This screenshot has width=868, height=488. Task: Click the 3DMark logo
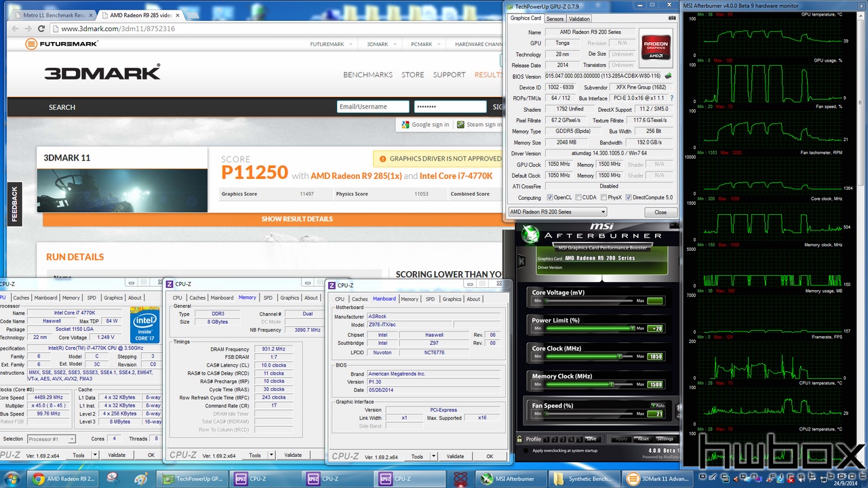click(102, 73)
